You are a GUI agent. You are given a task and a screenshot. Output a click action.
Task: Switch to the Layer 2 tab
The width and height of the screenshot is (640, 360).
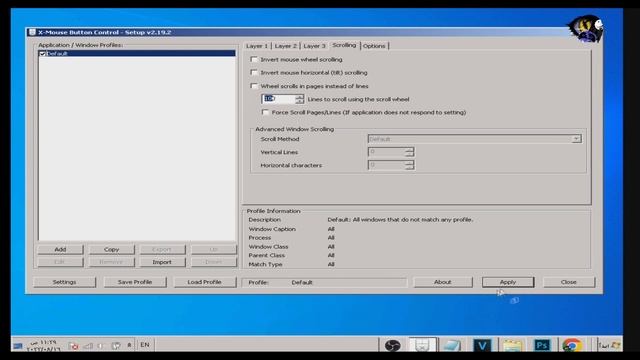click(x=285, y=46)
